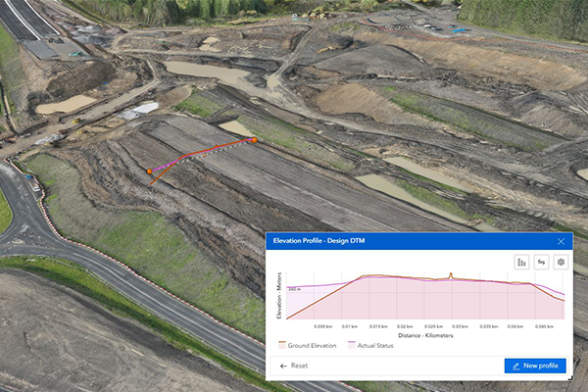This screenshot has height=392, width=588.
Task: Close the Elevation Profile panel
Action: (562, 241)
